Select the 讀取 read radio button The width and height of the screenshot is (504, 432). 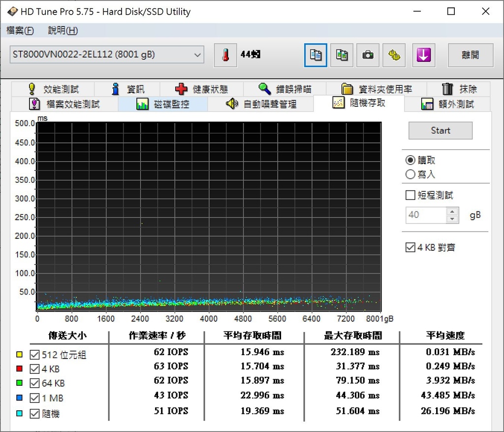point(410,160)
